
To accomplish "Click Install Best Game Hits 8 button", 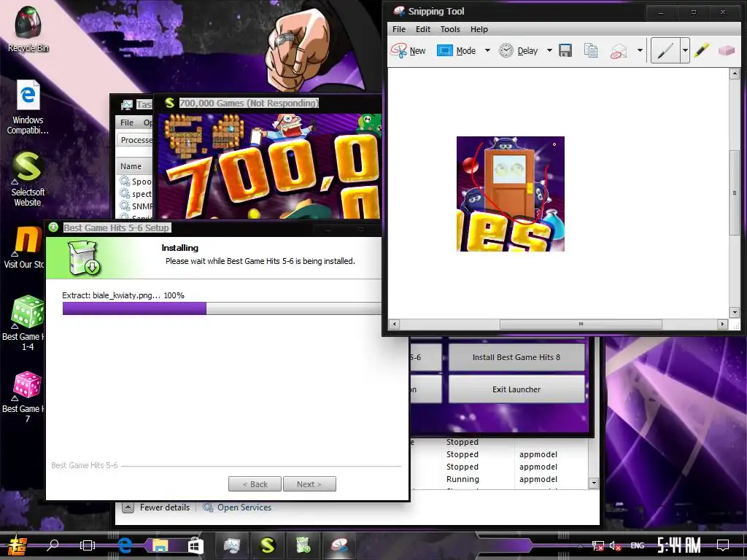I will tap(516, 357).
